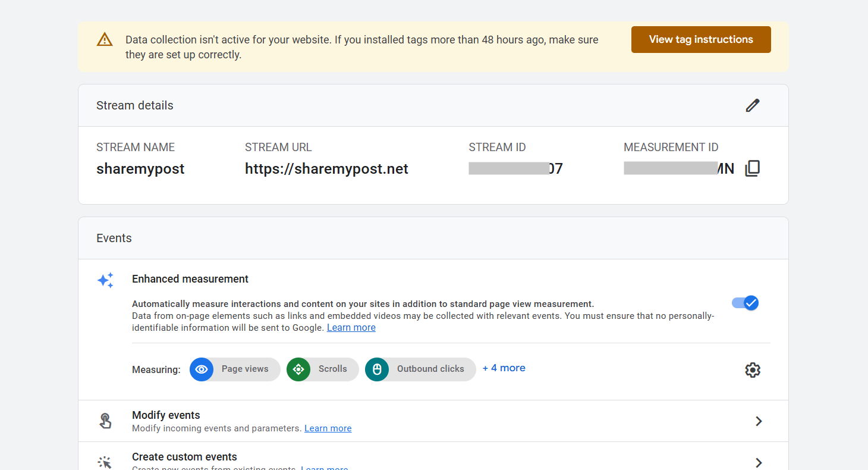868x470 pixels.
Task: Open Learn more link under Modify events
Action: [328, 428]
